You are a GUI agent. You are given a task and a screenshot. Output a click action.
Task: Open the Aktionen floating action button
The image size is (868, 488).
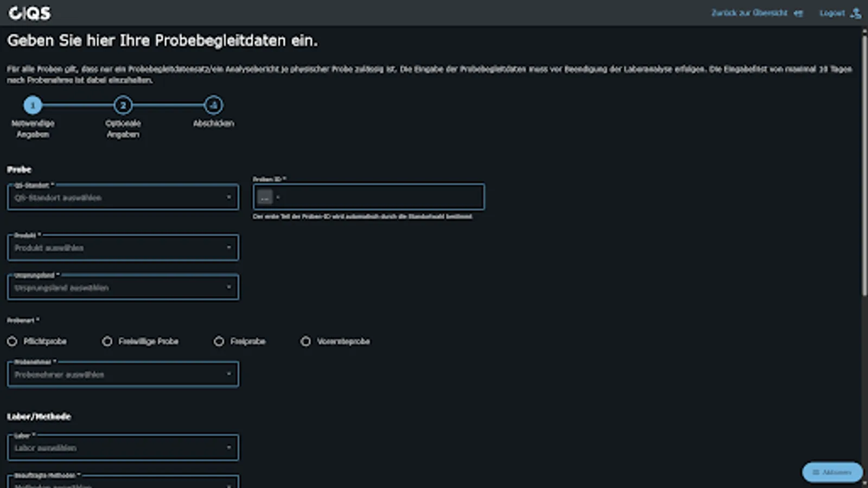point(833,472)
